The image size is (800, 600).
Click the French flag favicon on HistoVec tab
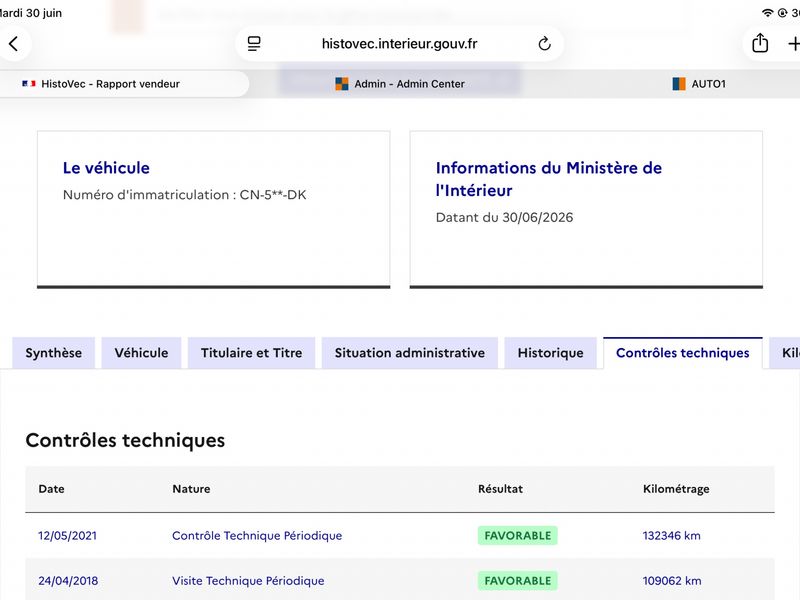(x=29, y=84)
